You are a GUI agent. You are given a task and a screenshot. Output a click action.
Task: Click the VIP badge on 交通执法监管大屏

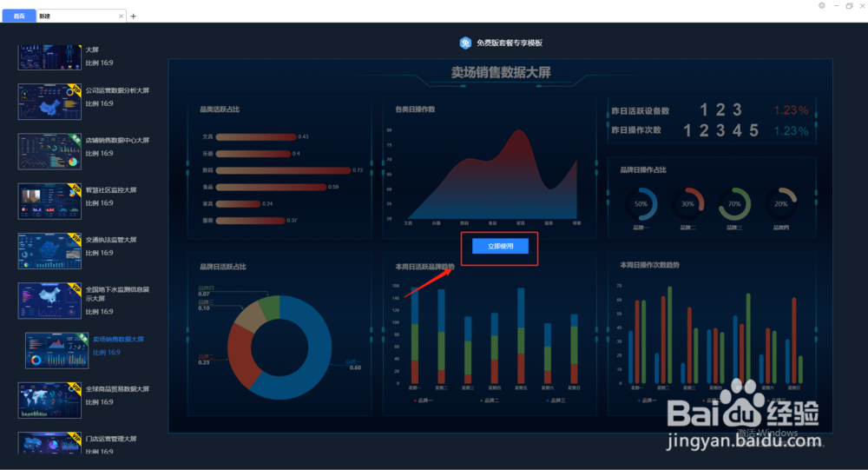(76, 240)
